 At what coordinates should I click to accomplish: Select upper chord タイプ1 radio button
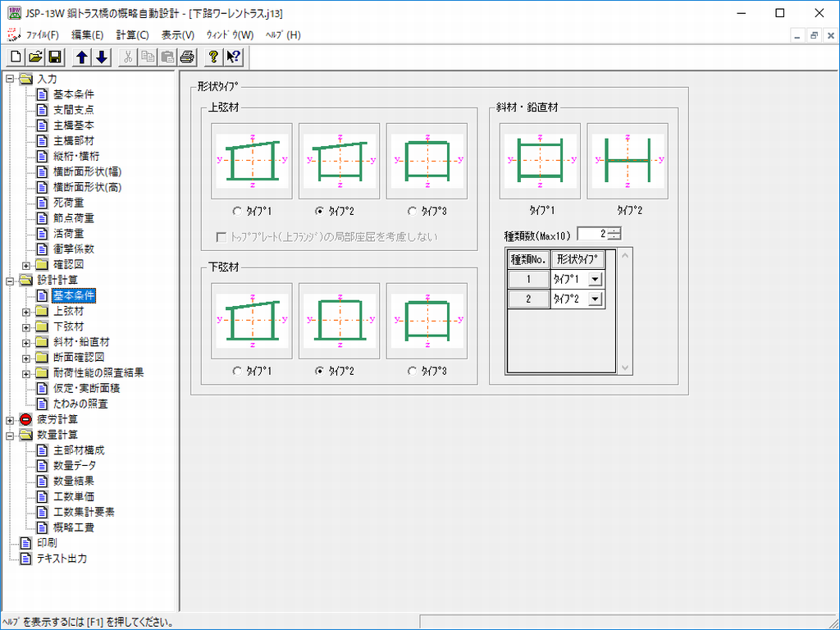click(238, 211)
